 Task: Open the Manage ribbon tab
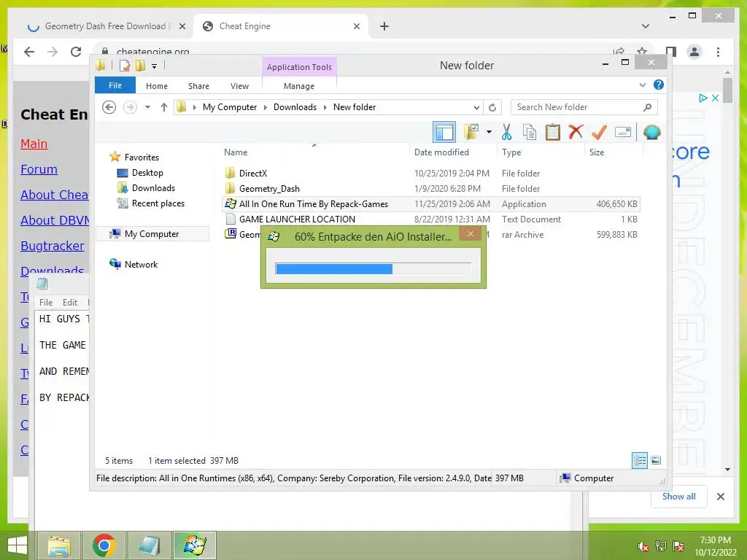click(299, 86)
